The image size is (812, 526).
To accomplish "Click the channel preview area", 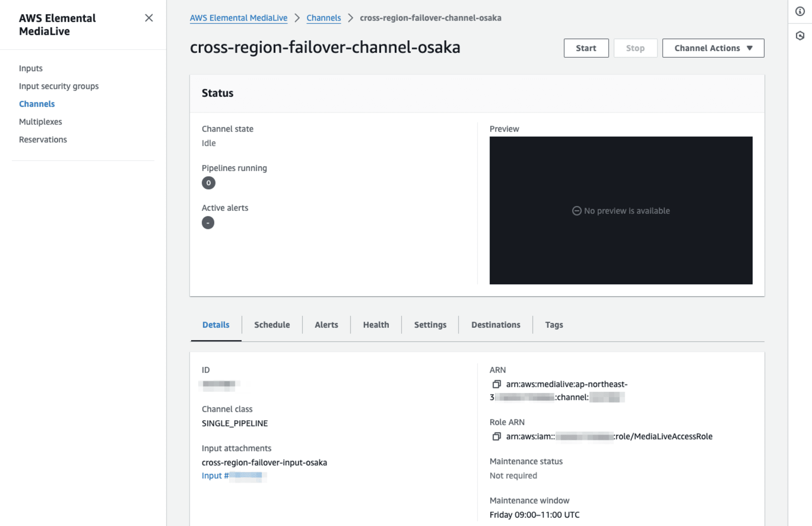I will (x=621, y=210).
